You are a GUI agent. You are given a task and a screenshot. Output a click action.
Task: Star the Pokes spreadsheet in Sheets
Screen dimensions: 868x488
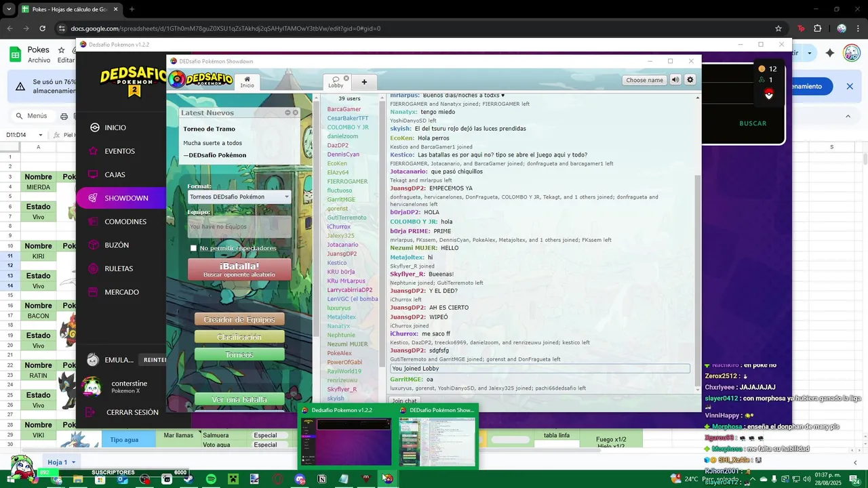(62, 50)
